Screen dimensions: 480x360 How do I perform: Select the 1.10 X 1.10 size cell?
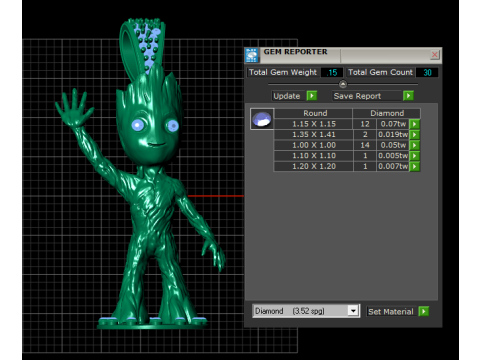click(313, 156)
